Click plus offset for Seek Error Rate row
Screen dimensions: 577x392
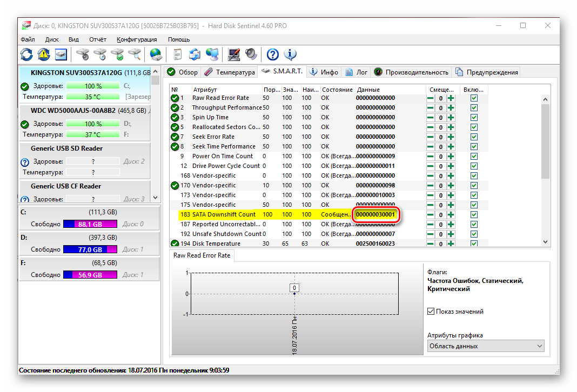(x=451, y=137)
